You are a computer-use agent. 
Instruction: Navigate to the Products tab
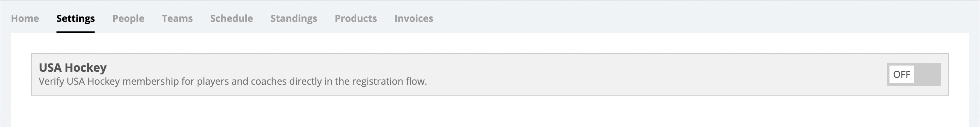click(356, 18)
